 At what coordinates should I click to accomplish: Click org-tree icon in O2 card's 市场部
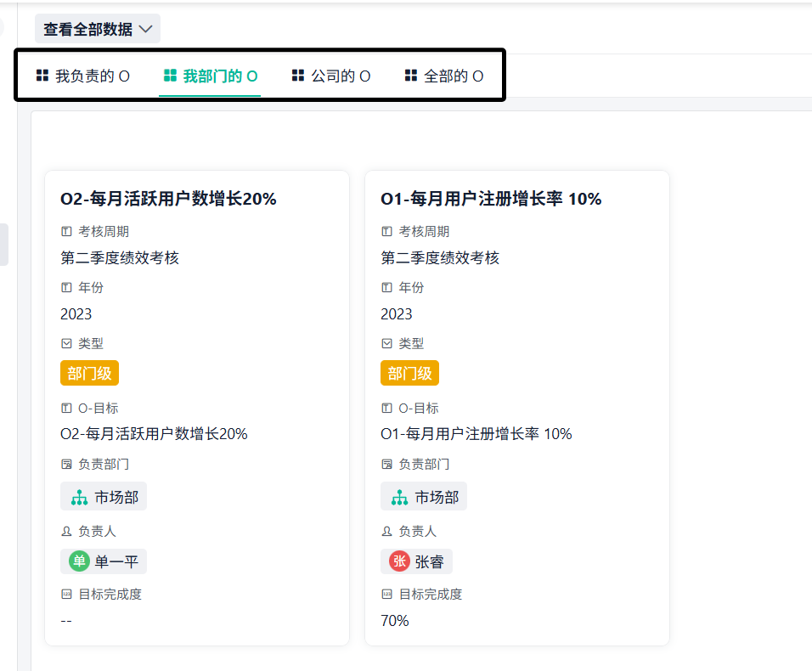click(x=79, y=498)
